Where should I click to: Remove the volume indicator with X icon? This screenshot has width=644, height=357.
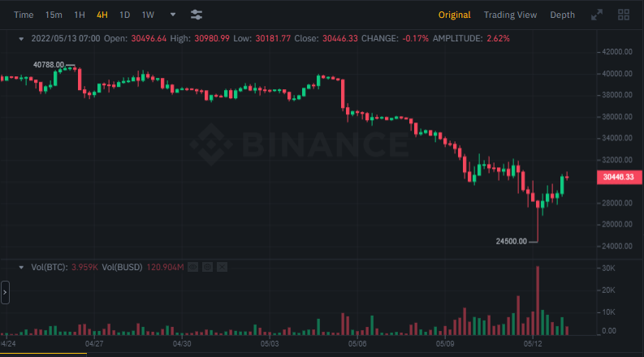(223, 267)
